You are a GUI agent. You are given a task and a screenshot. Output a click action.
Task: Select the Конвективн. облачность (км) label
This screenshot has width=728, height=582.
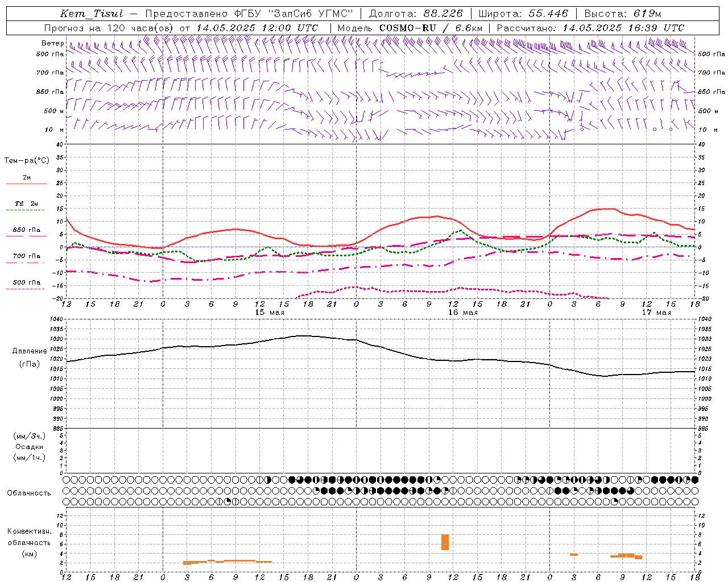[x=29, y=542]
